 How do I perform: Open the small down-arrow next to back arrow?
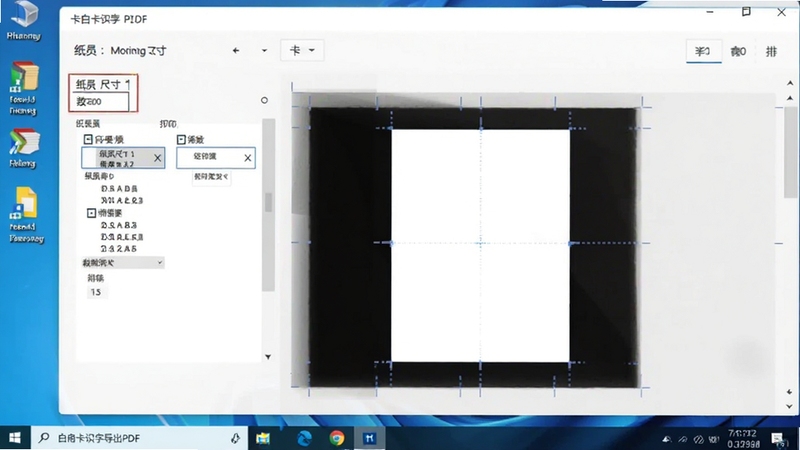[264, 51]
